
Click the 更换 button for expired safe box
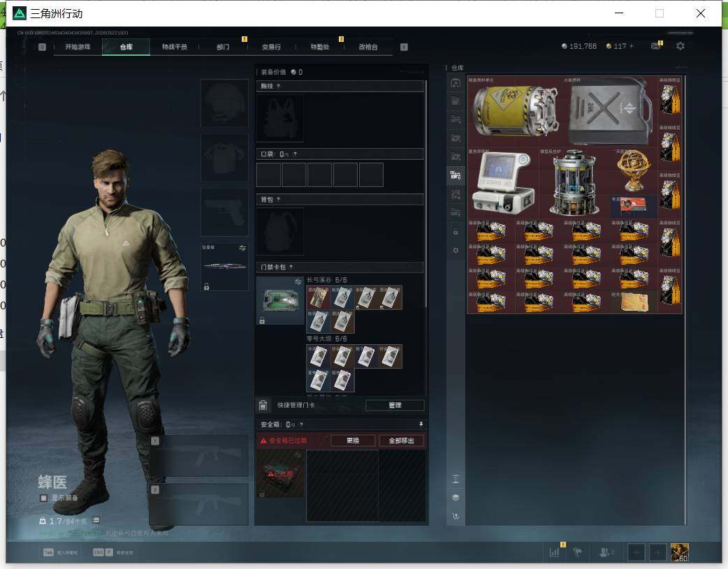[353, 441]
